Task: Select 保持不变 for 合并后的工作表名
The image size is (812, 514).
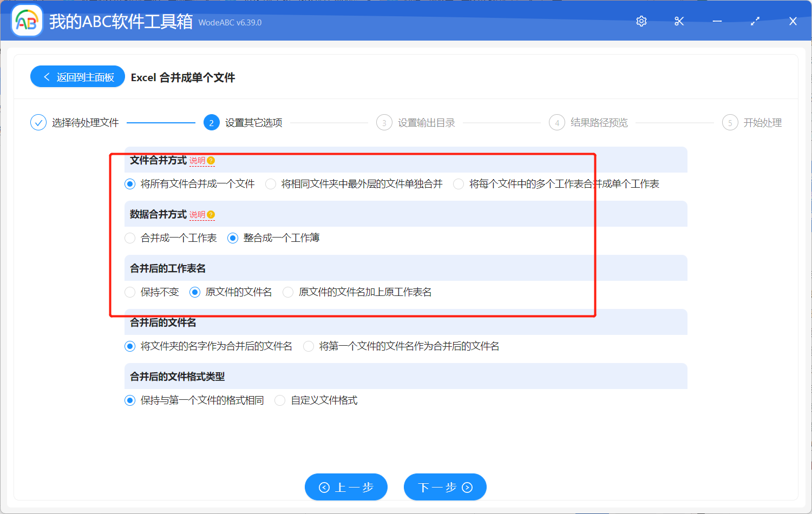Action: [130, 292]
